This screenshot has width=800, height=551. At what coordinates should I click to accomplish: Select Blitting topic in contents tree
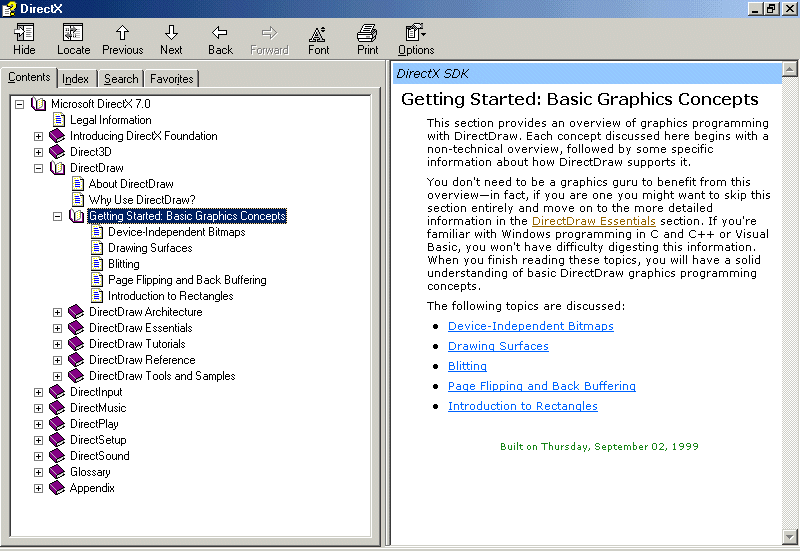pos(124,264)
